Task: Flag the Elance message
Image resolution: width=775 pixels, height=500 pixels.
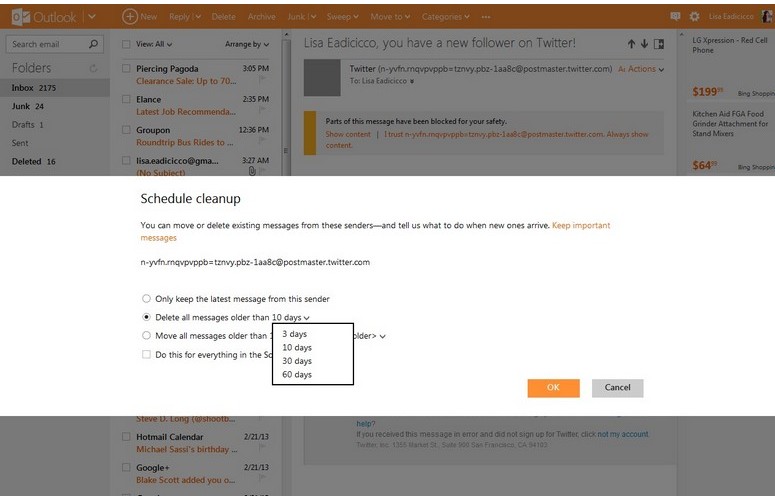Action: 262,109
